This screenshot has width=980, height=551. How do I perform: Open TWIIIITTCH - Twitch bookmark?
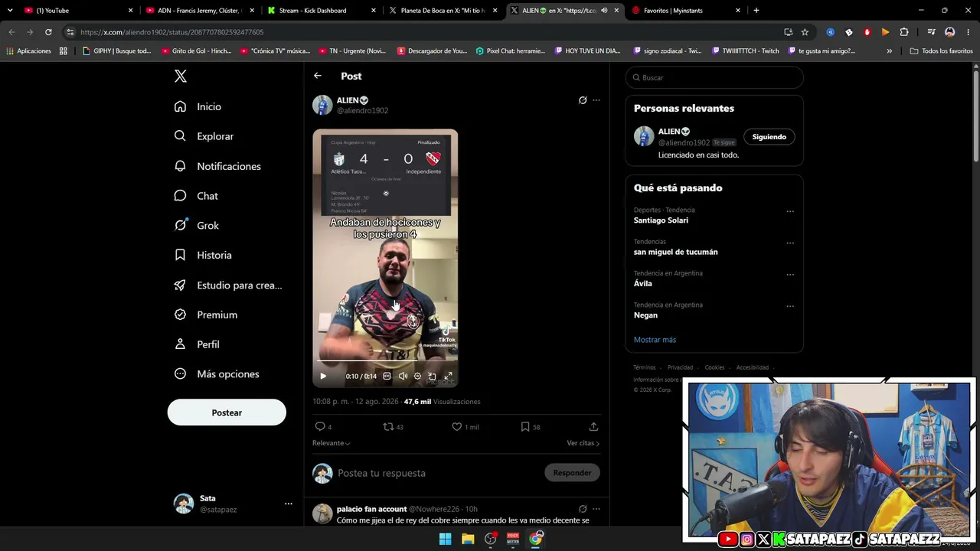[744, 51]
